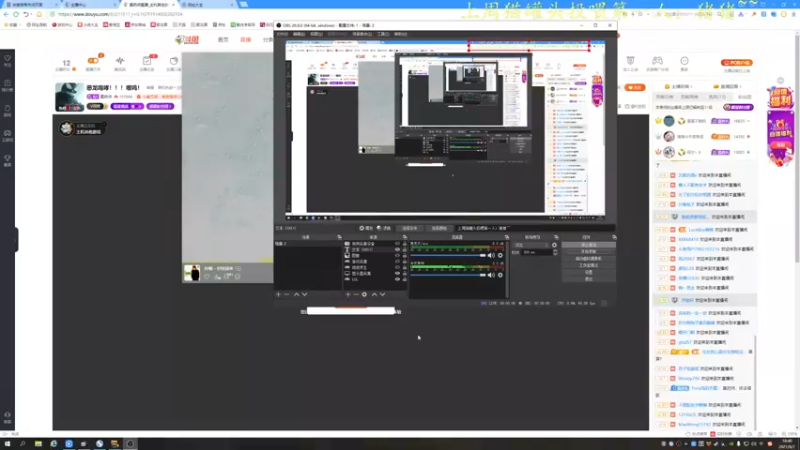Open 设置 button in OBS controls
The image size is (800, 450).
point(588,272)
